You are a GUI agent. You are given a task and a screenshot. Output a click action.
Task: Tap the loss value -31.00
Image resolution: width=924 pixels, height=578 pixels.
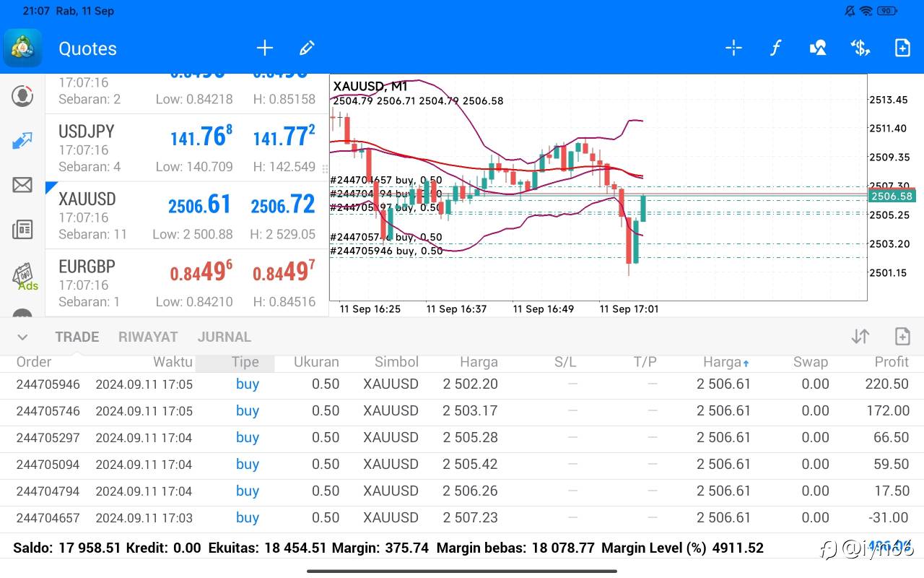click(x=887, y=518)
